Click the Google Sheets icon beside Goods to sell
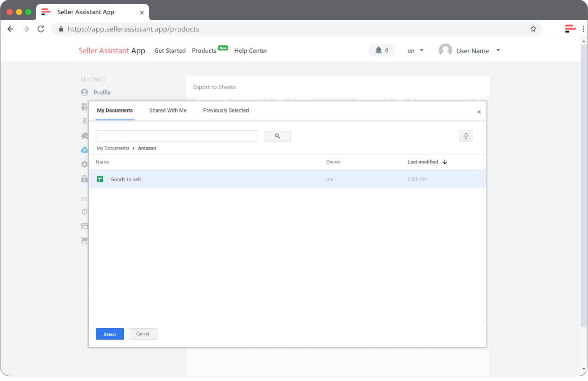 pos(100,179)
